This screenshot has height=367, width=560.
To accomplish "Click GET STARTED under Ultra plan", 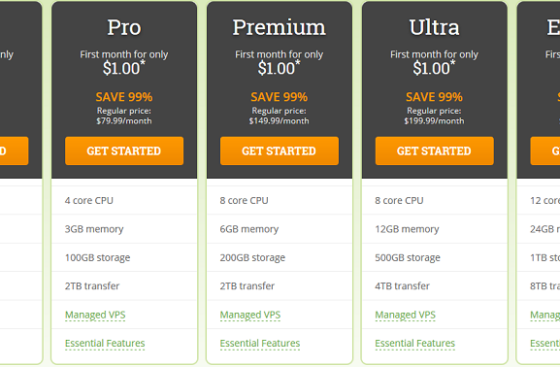I will 434,151.
